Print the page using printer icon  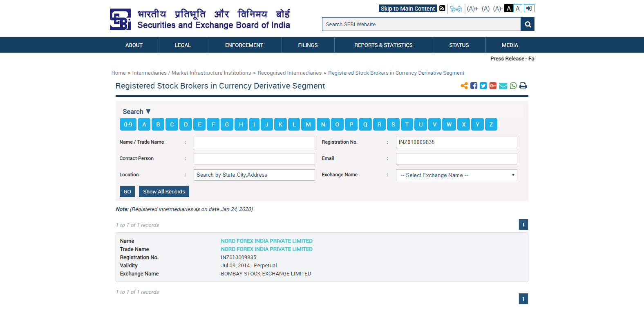[x=523, y=86]
